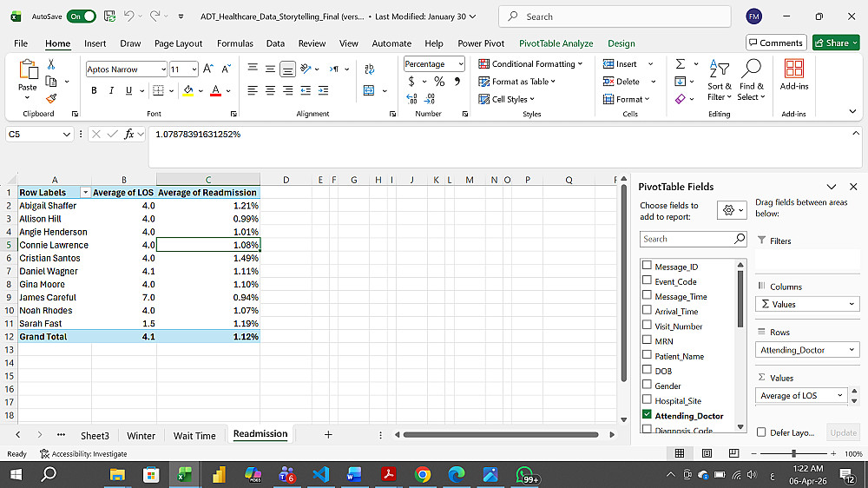868x488 pixels.
Task: Open the Insert ribbon tab
Action: tap(95, 43)
